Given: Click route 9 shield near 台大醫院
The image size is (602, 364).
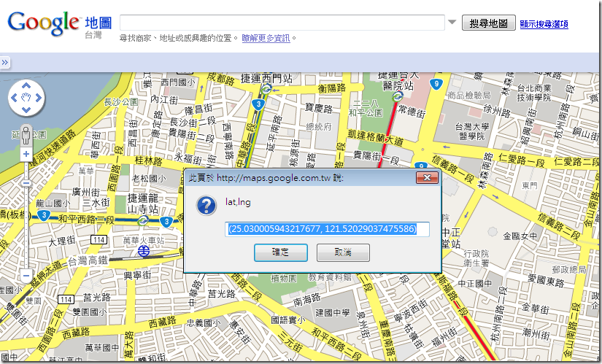Looking at the screenshot, I should pyautogui.click(x=436, y=84).
